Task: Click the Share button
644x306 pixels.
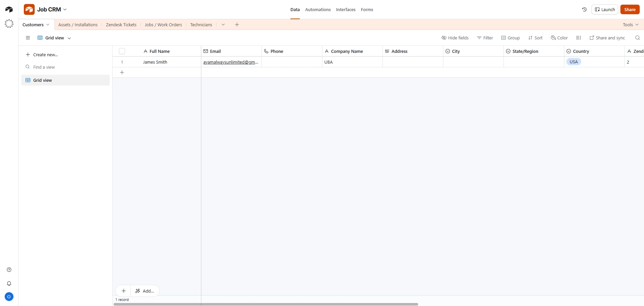Action: tap(630, 9)
